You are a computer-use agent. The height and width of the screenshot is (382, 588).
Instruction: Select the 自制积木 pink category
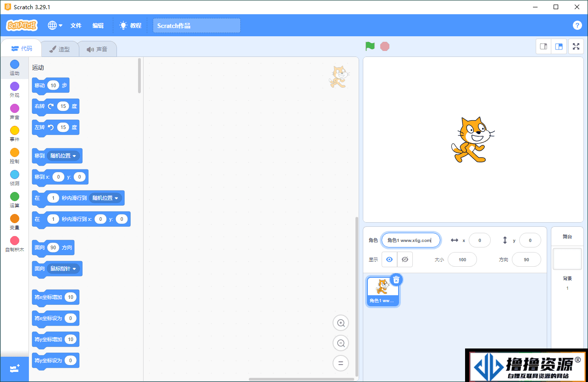tap(15, 243)
